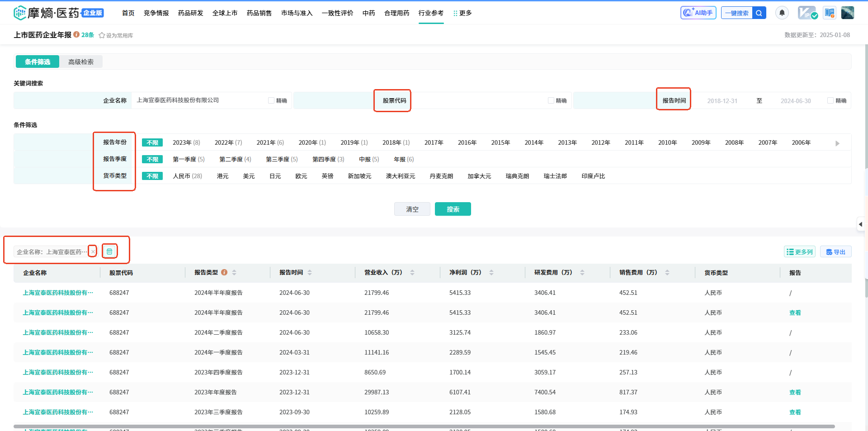Click the 企业名称 input field
868x431 pixels.
click(x=199, y=100)
